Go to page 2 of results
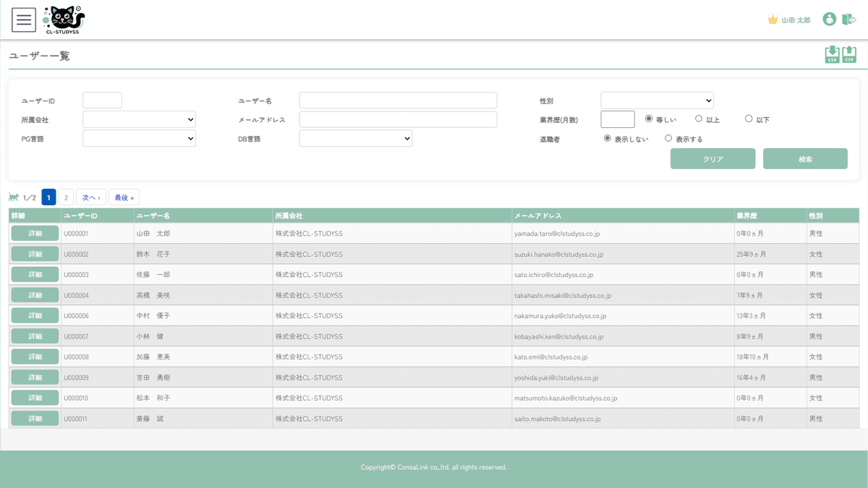This screenshot has width=868, height=488. [66, 197]
